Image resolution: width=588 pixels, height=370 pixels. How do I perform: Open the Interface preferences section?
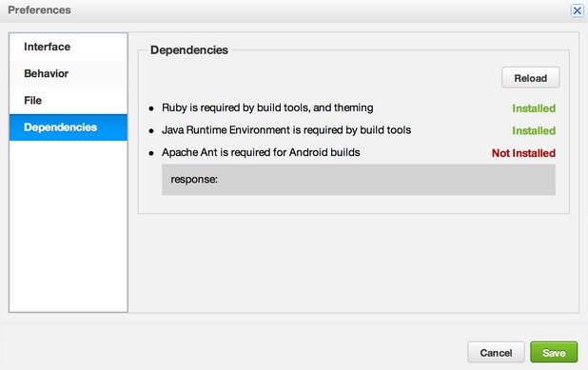pyautogui.click(x=69, y=47)
